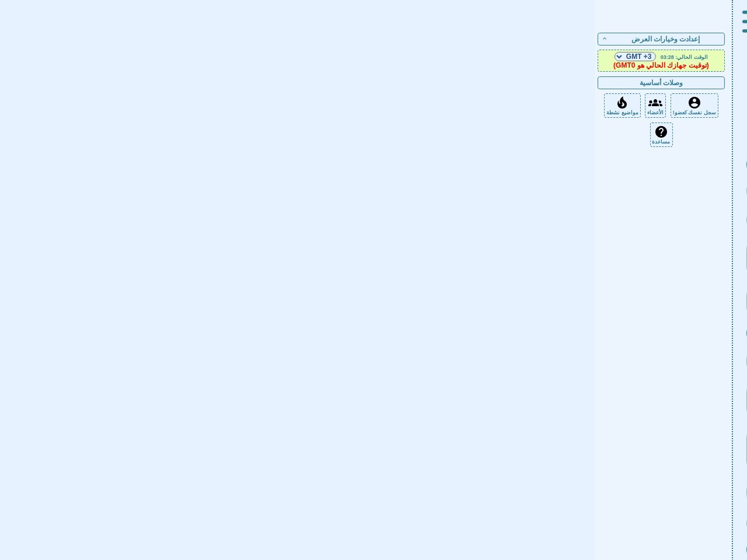Click the active topics flame icon
747x560 pixels.
tap(622, 103)
